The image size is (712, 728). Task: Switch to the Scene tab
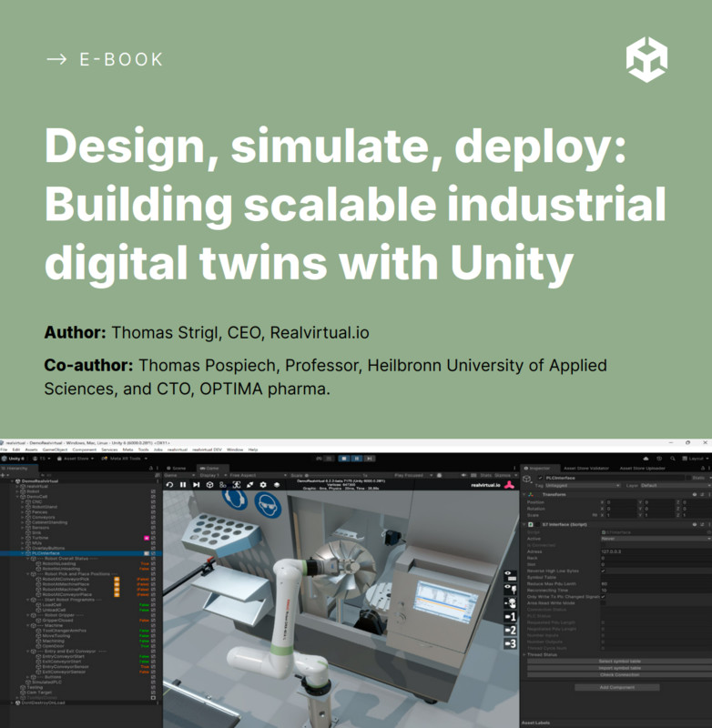pyautogui.click(x=178, y=467)
